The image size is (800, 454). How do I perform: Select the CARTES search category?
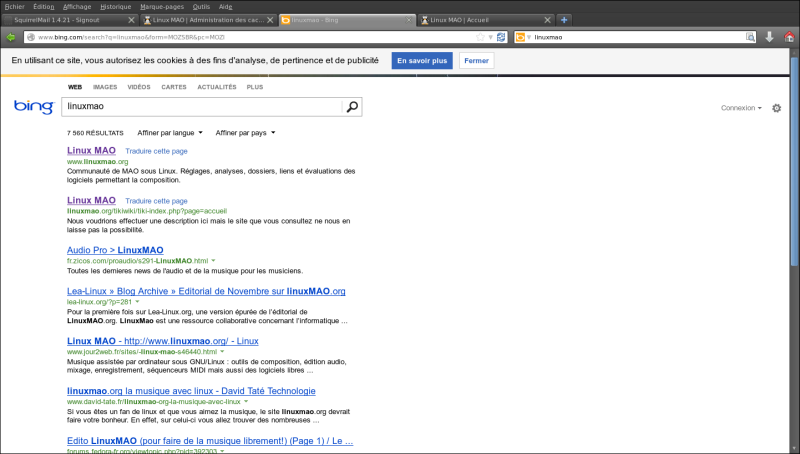pyautogui.click(x=174, y=87)
